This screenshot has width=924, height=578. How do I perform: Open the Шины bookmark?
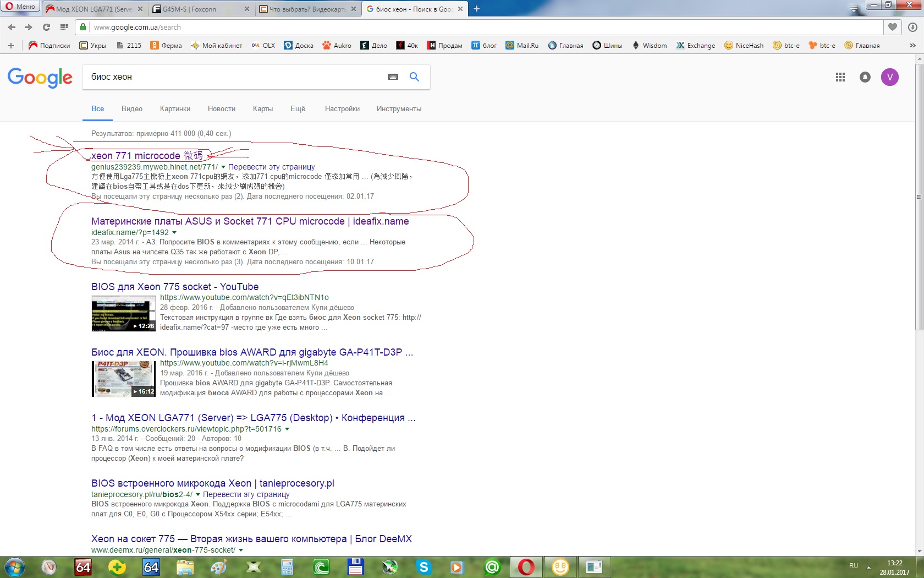coord(607,46)
